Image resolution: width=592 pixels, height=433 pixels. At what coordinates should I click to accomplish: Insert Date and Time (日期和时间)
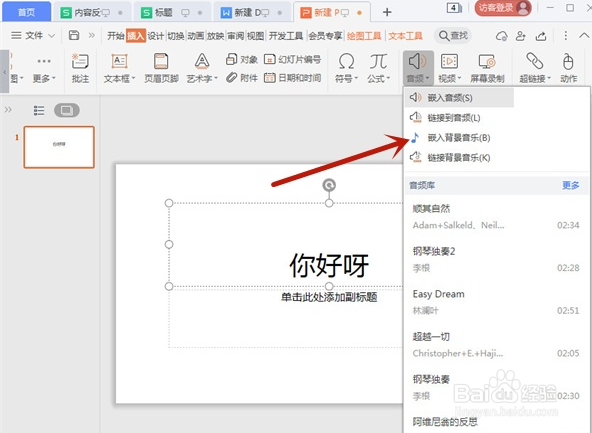(x=293, y=78)
